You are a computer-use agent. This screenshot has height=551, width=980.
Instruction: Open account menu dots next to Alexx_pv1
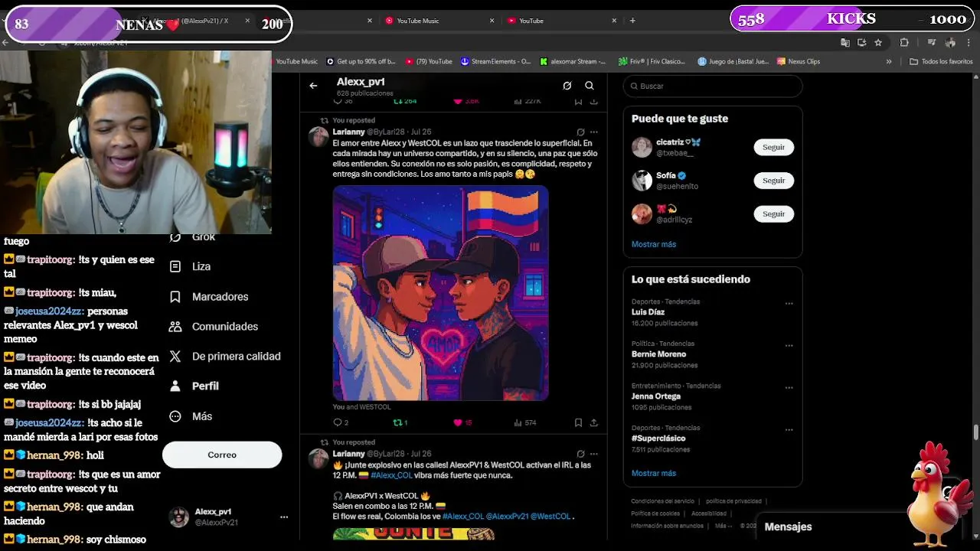[x=284, y=517]
